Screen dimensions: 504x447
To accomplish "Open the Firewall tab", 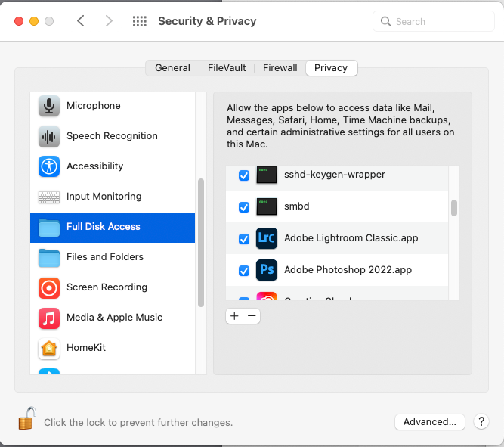I will [280, 68].
